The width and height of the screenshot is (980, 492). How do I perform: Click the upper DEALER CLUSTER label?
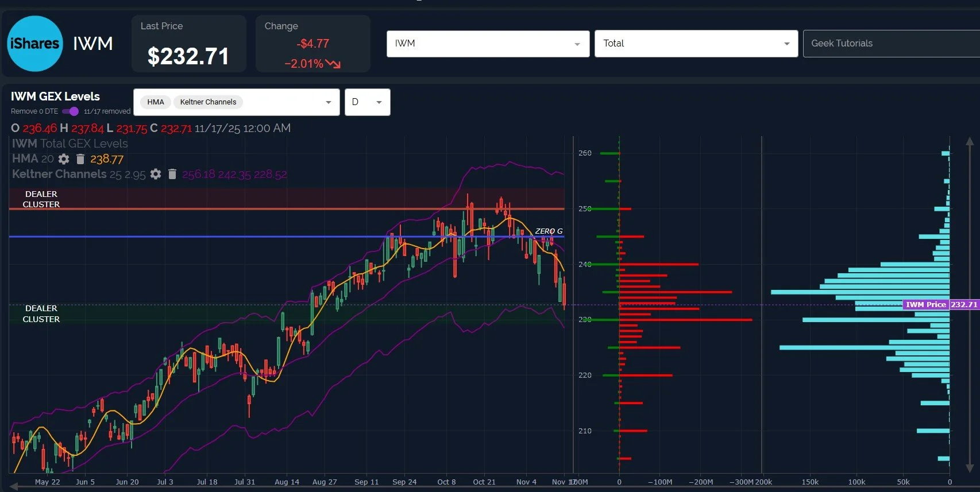click(x=41, y=199)
